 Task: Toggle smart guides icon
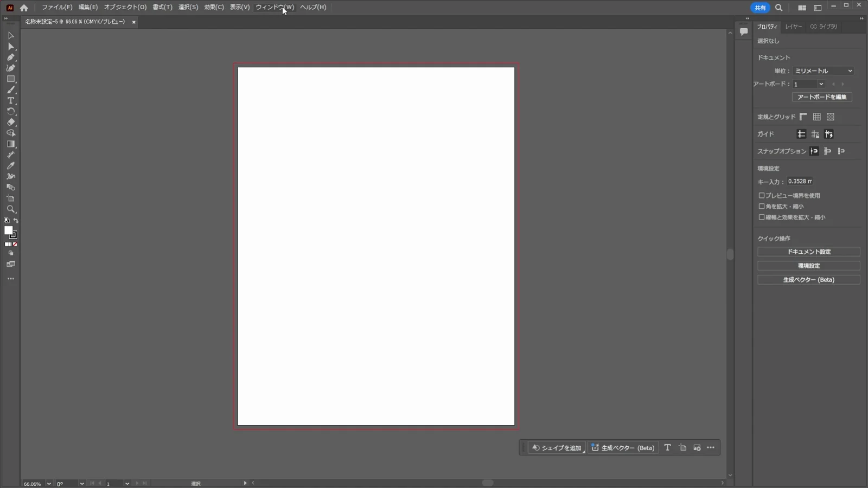point(828,134)
